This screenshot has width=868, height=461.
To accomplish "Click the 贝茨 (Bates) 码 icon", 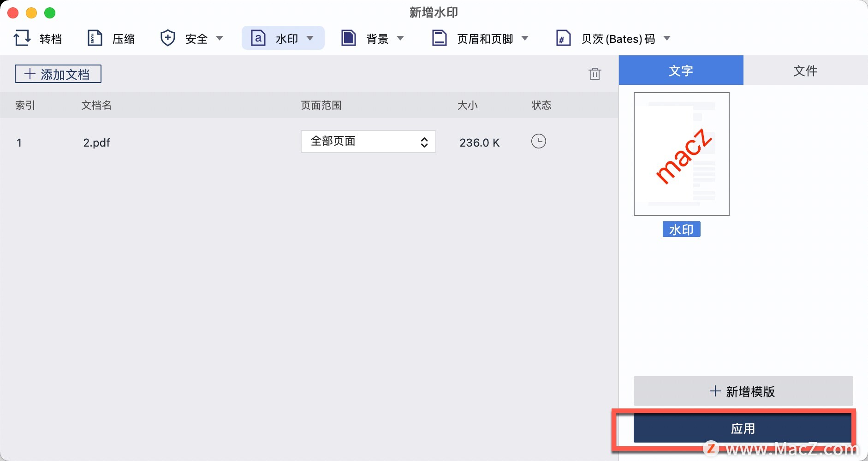I will (563, 38).
